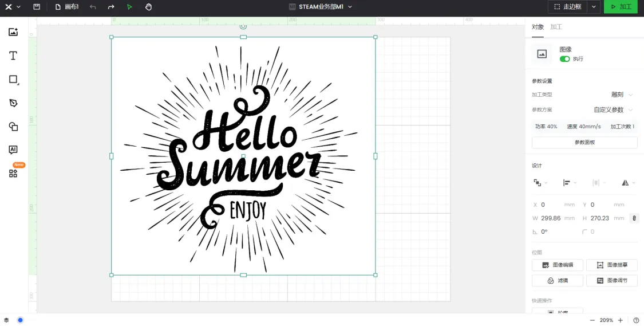Viewport: 644px width, 326px height.
Task: Undo the last action
Action: click(x=93, y=7)
